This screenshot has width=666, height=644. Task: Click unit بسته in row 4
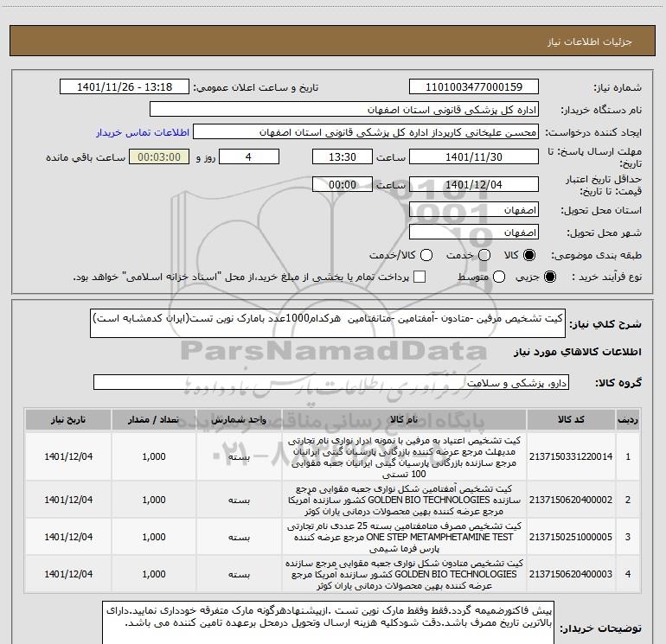[239, 574]
